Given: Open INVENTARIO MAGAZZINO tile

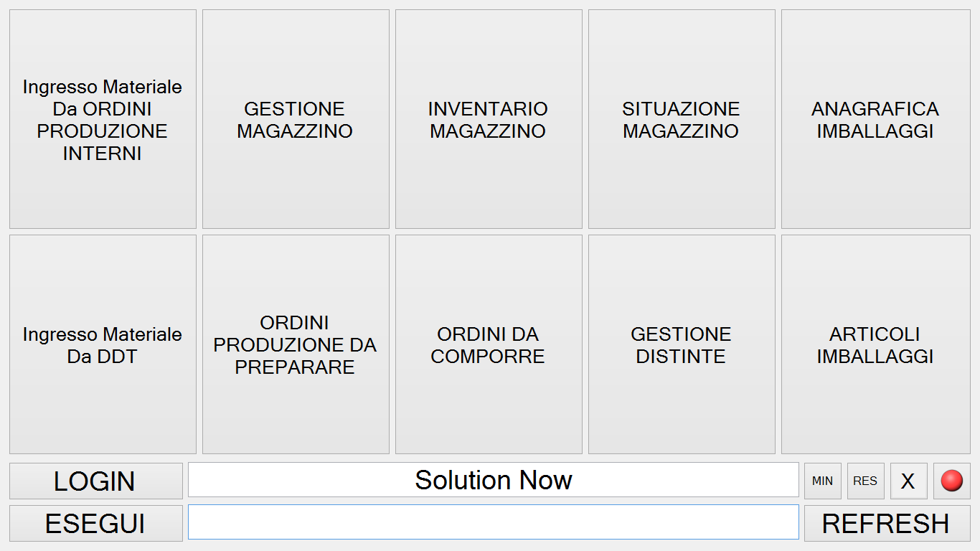Looking at the screenshot, I should (489, 119).
